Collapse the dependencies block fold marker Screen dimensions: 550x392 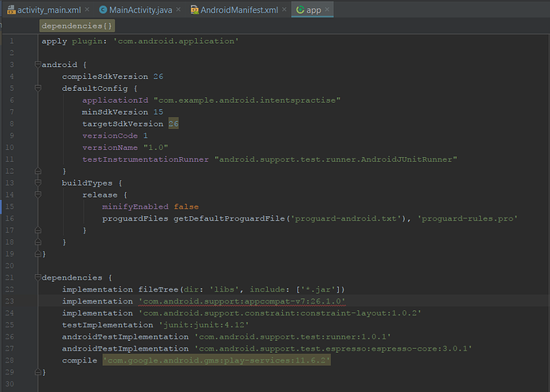(38, 277)
